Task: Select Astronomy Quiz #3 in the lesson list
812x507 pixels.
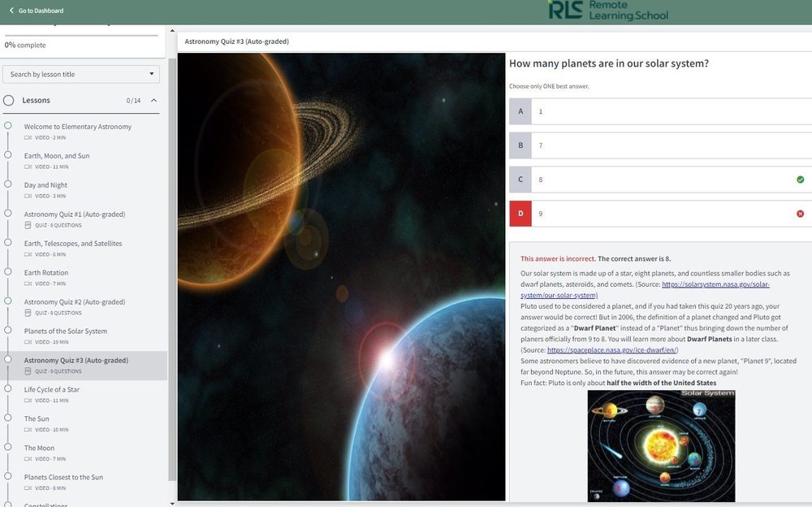Action: (x=76, y=360)
